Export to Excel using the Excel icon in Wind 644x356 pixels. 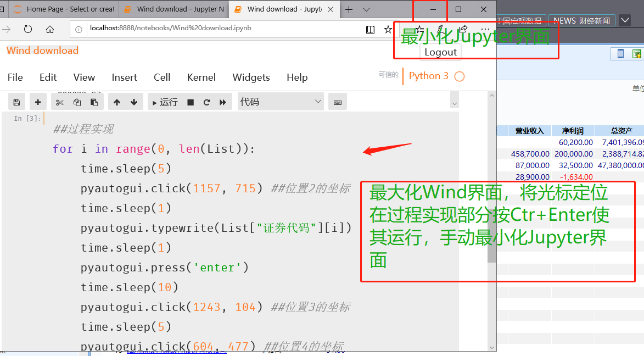click(x=637, y=54)
